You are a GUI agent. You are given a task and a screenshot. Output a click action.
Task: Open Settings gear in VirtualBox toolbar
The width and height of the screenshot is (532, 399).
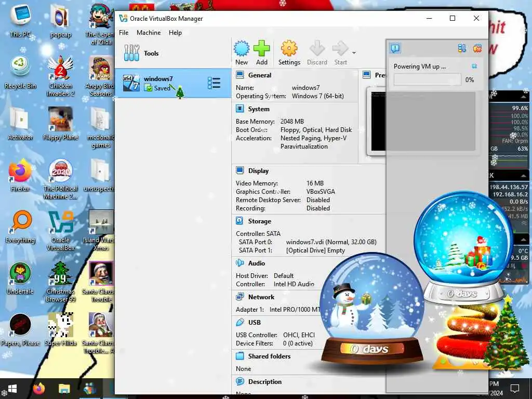click(x=289, y=52)
